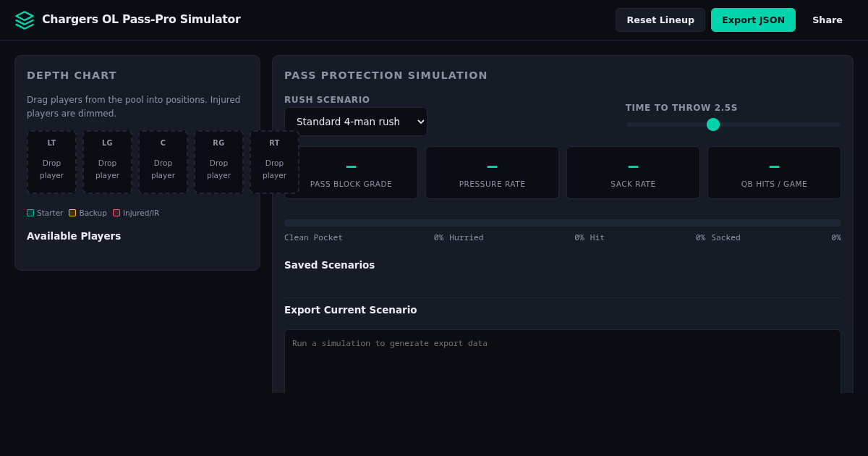868x456 pixels.
Task: Click the yellow Backup legend swatch
Action: pyautogui.click(x=72, y=213)
